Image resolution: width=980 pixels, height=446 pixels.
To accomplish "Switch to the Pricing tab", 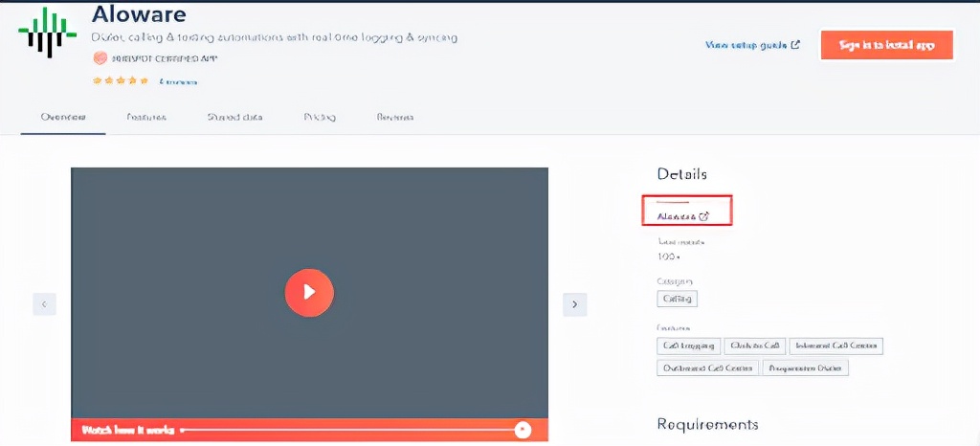I will click(x=320, y=117).
